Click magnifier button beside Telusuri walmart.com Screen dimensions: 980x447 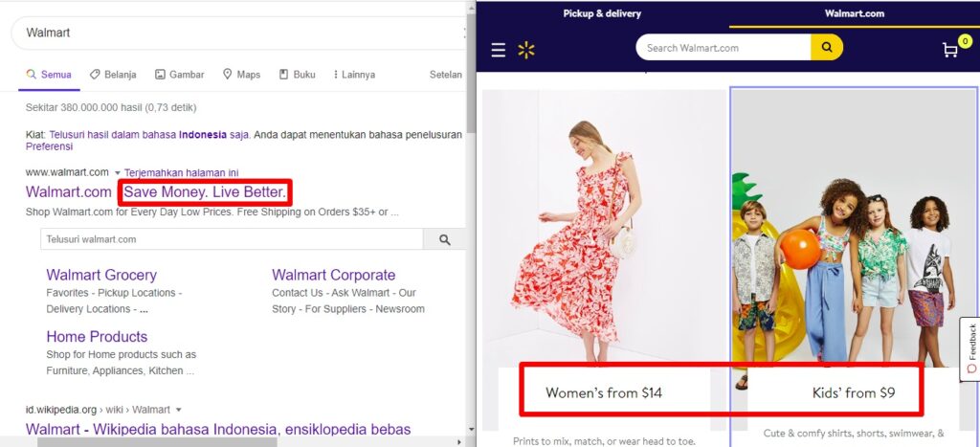point(444,239)
